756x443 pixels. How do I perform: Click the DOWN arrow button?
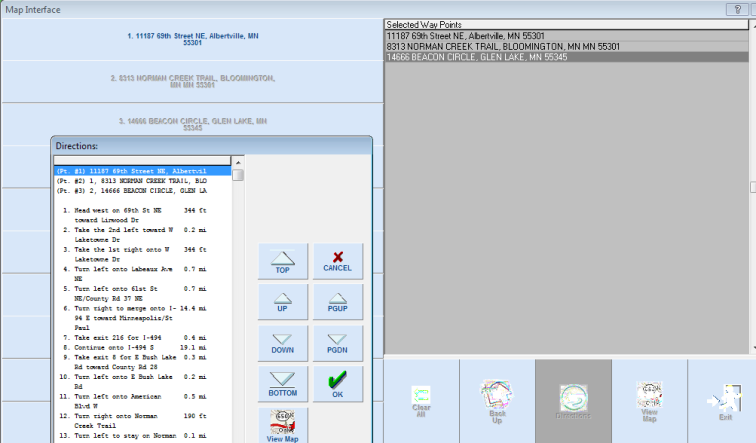coord(283,343)
